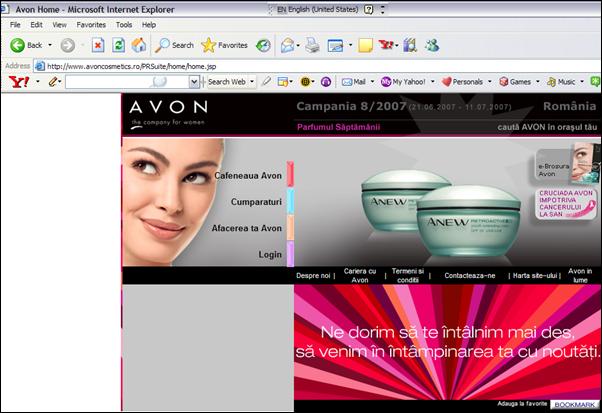Viewport: 602px width, 413px height.
Task: Open Yahoo search box dropdown arrow
Action: [x=194, y=82]
